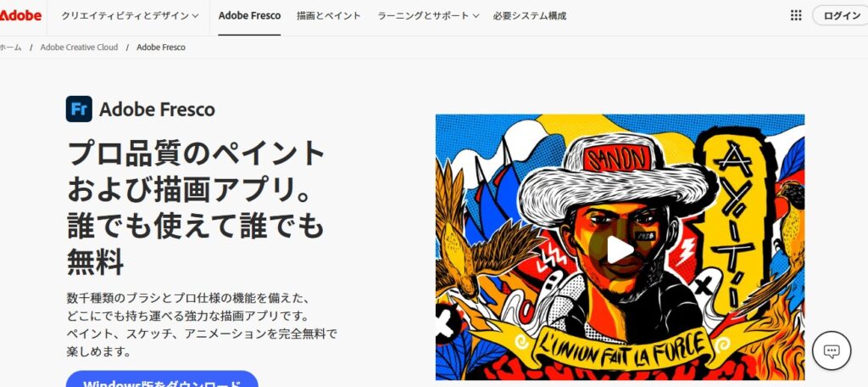The height and width of the screenshot is (387, 868).
Task: Open 描画とペイント menu item
Action: pyautogui.click(x=329, y=15)
